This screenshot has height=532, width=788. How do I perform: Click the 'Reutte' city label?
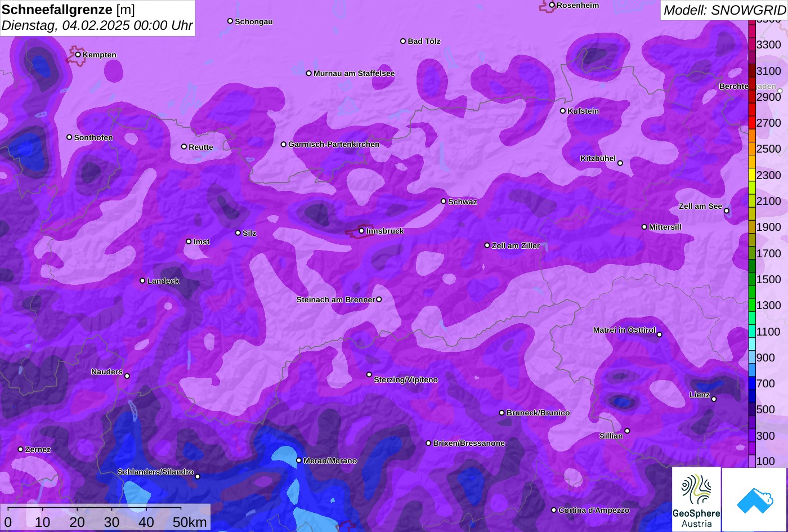click(201, 147)
